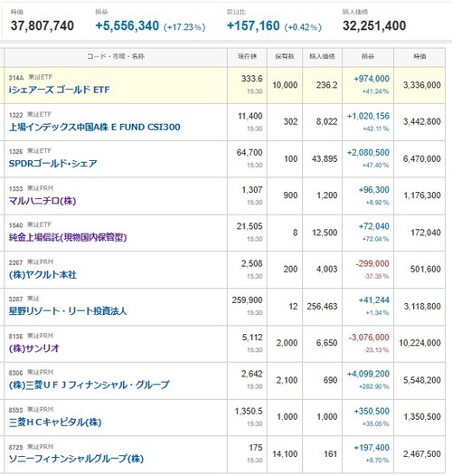Click purchase price 690
Screen dimensions: 452x476
330,380
